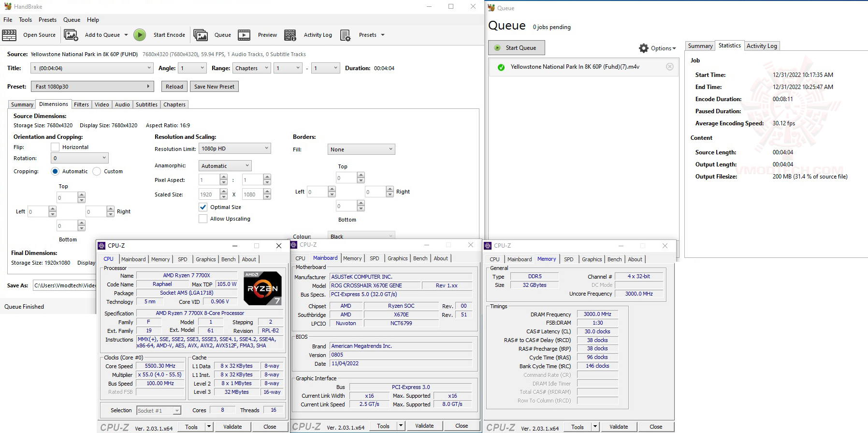The image size is (868, 433).
Task: Click the Save As path field
Action: pos(65,285)
